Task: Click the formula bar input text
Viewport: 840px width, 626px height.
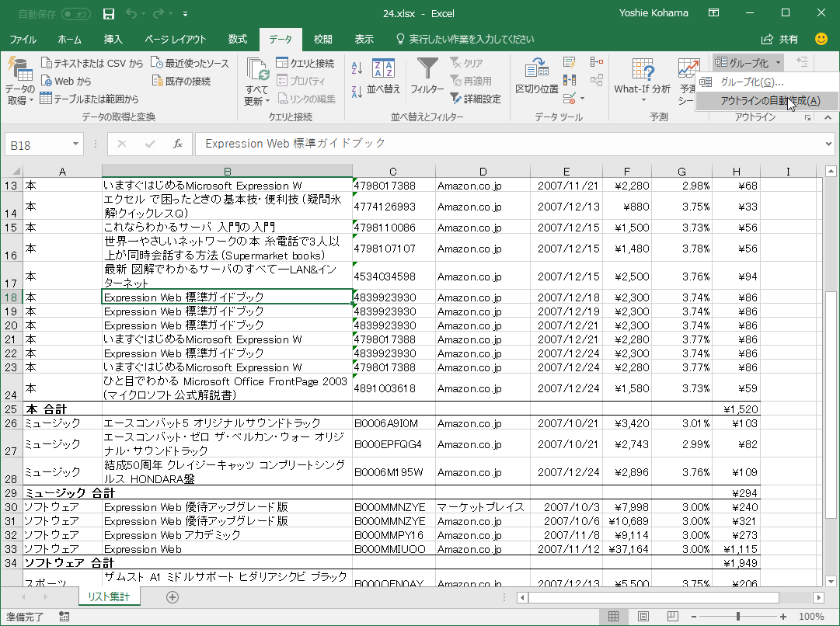Action: 295,144
